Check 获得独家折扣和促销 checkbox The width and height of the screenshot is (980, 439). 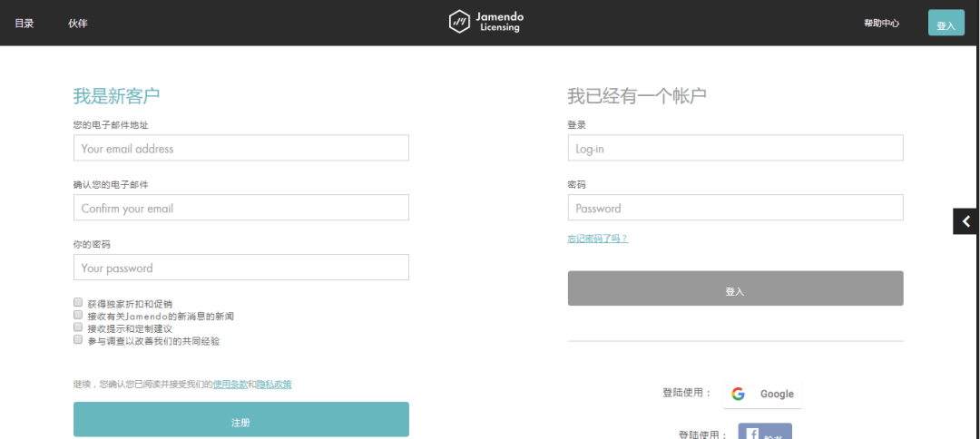78,302
